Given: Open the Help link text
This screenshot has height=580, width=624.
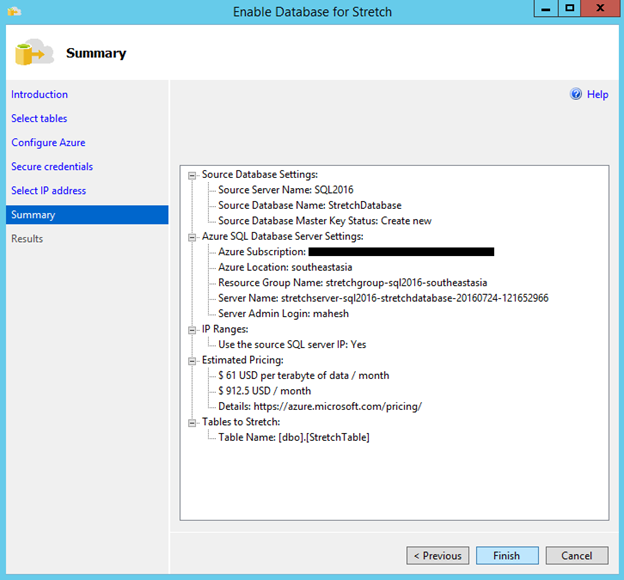Looking at the screenshot, I should [x=597, y=94].
